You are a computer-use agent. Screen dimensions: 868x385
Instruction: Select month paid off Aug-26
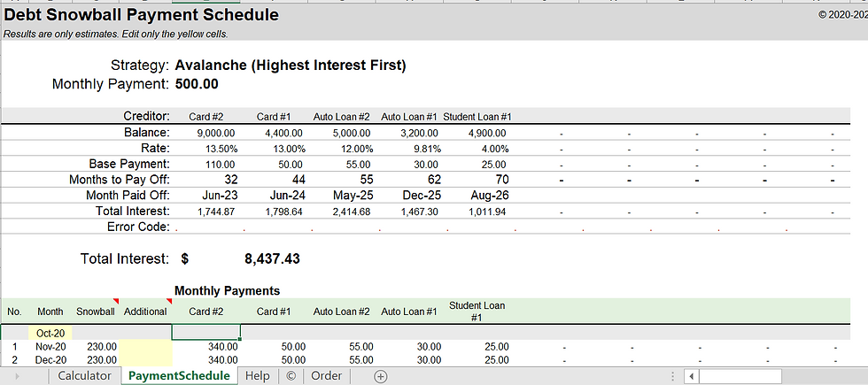pos(490,196)
